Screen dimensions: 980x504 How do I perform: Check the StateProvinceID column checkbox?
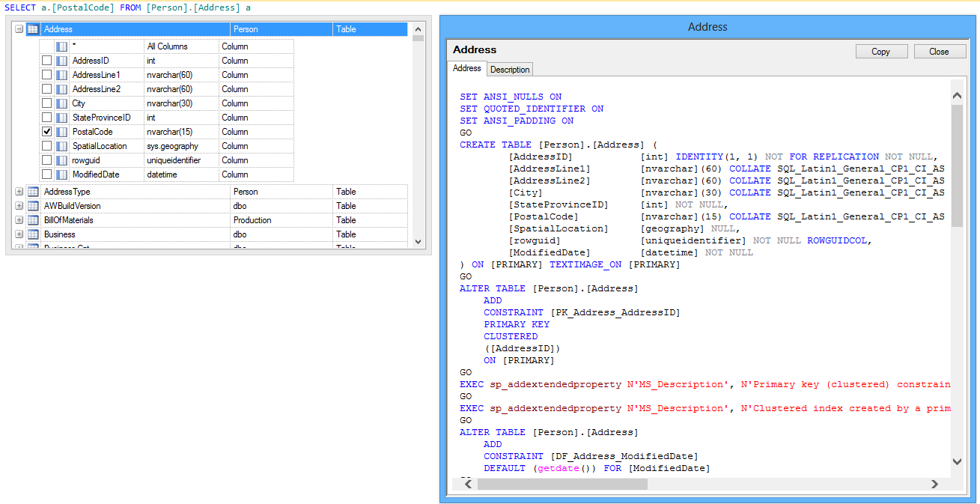point(46,118)
